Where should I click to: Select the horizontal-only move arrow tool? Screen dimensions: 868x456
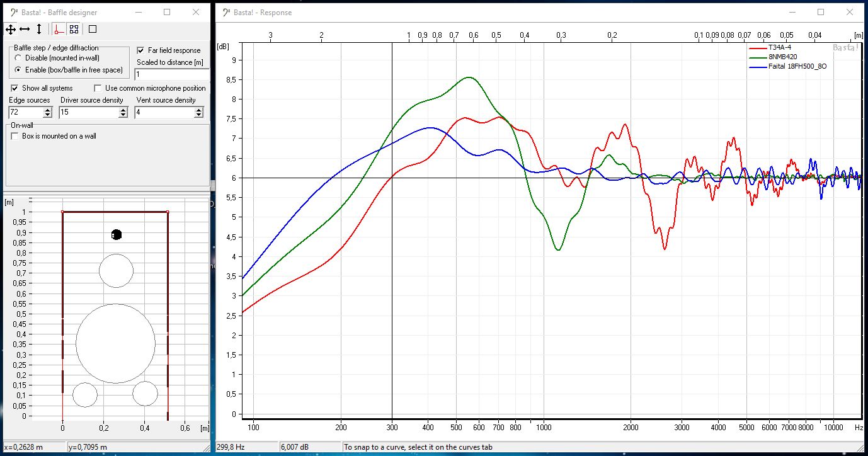[x=25, y=29]
